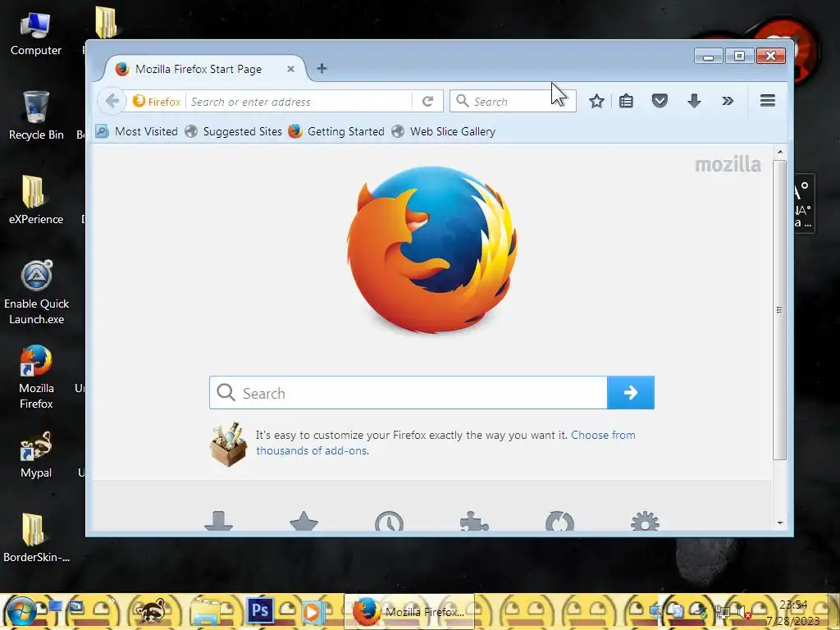Image resolution: width=840 pixels, height=630 pixels.
Task: Open the Downloads arrow in toolbar
Action: pos(694,101)
